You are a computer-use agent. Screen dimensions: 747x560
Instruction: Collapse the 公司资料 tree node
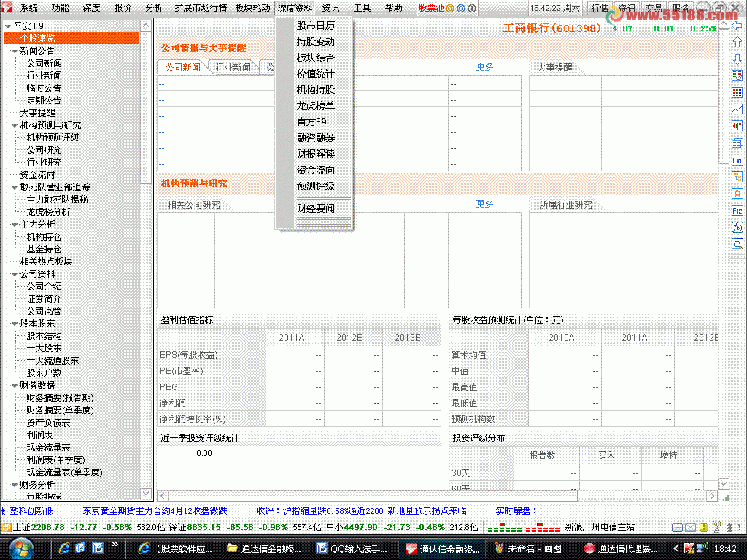pyautogui.click(x=15, y=274)
